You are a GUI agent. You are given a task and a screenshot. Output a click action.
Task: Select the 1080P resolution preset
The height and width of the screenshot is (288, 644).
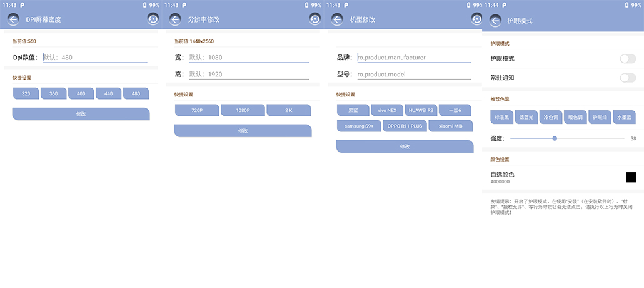[243, 110]
